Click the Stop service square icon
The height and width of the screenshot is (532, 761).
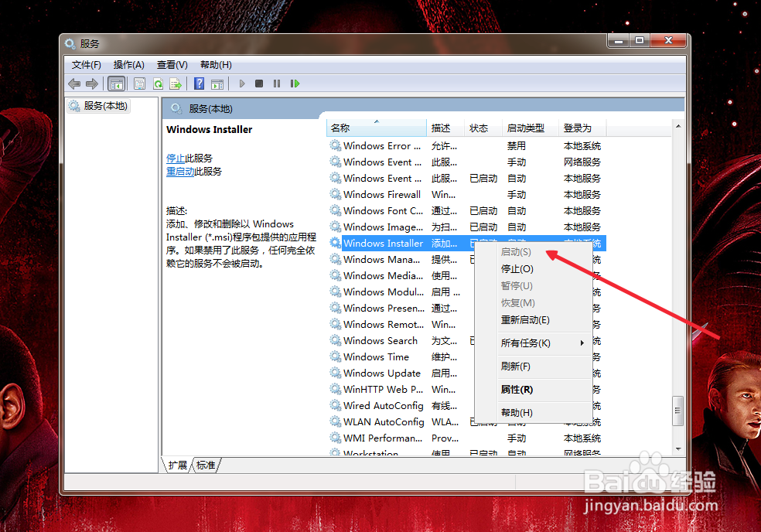tap(259, 84)
